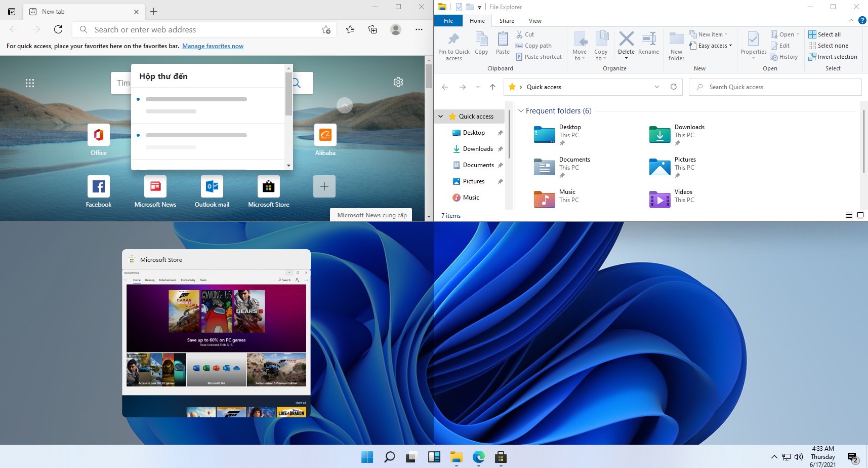868x468 pixels.
Task: Switch to details view from status bar
Action: click(849, 215)
